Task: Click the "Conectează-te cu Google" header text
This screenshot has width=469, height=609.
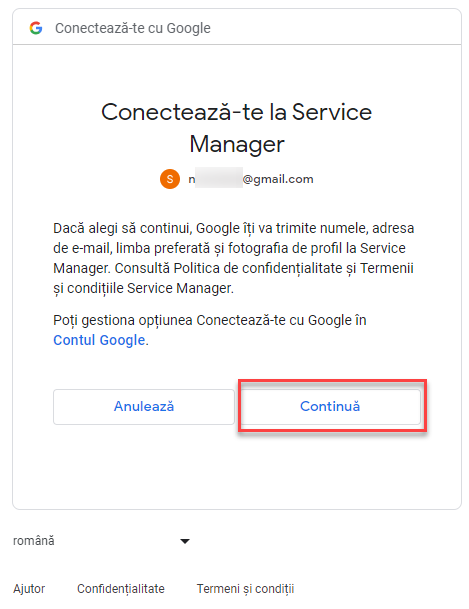Action: click(x=133, y=28)
